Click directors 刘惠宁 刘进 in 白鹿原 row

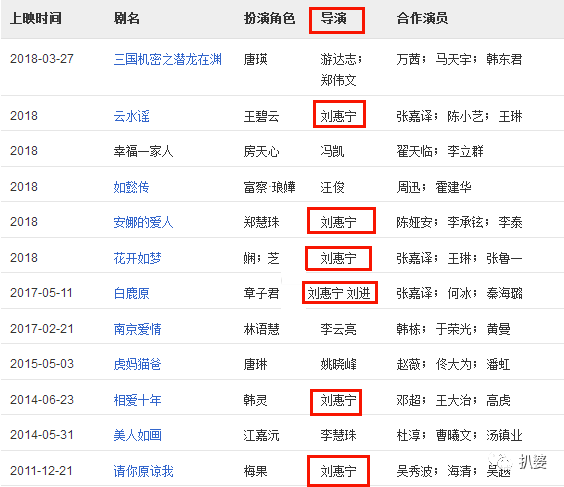point(339,293)
